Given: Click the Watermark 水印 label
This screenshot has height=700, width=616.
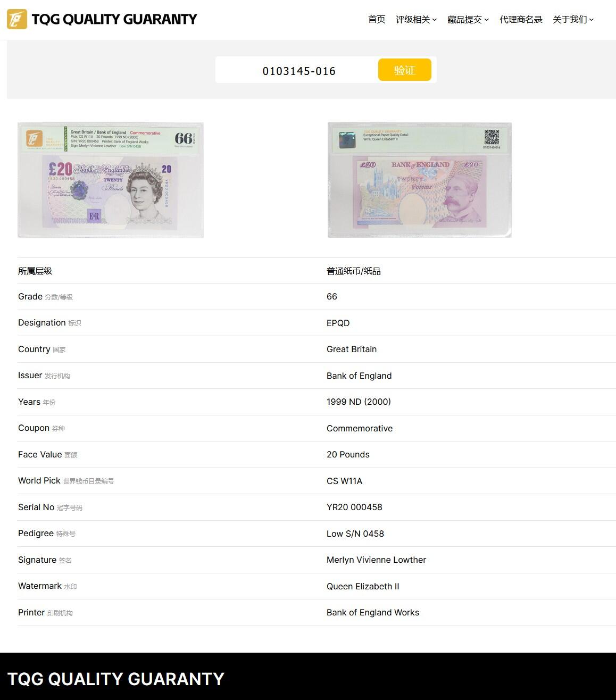Looking at the screenshot, I should tap(47, 586).
